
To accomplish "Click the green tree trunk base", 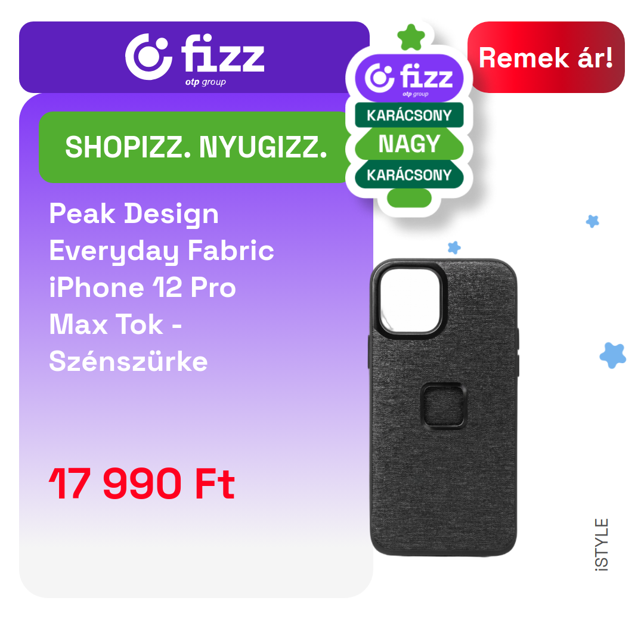I will click(x=409, y=198).
